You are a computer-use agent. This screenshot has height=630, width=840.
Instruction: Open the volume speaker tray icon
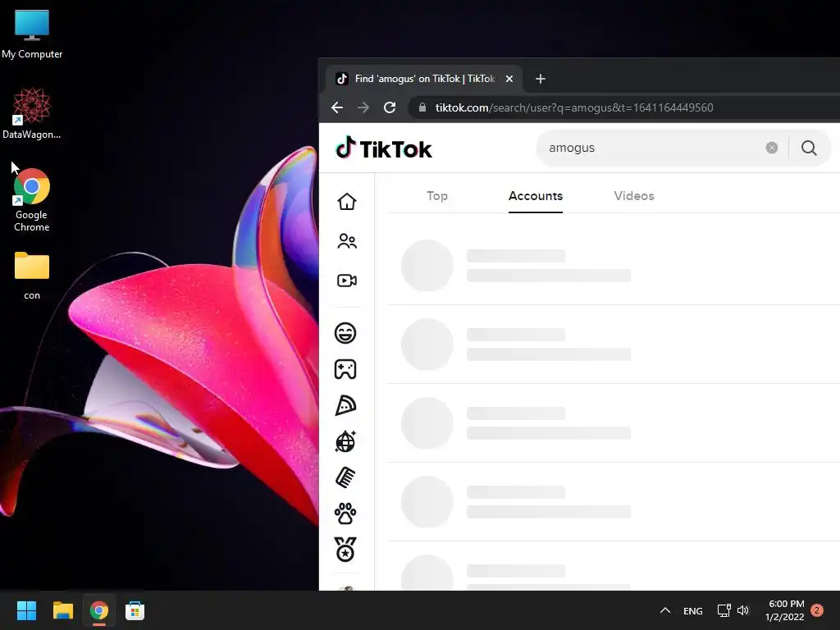click(x=743, y=610)
